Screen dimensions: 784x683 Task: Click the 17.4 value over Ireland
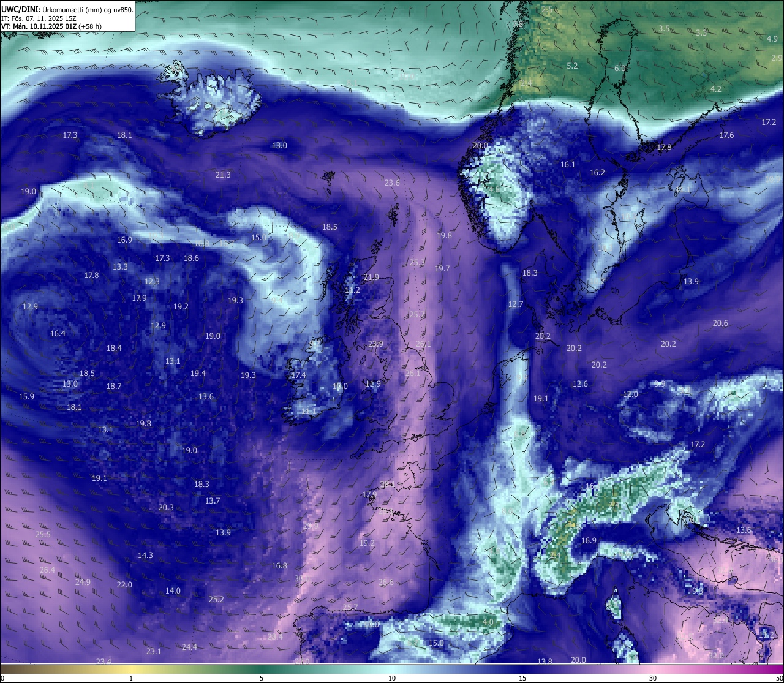coord(298,375)
